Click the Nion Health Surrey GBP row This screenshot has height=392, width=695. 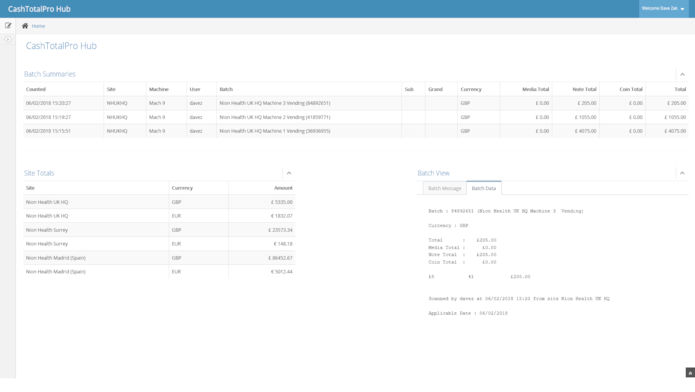(160, 230)
